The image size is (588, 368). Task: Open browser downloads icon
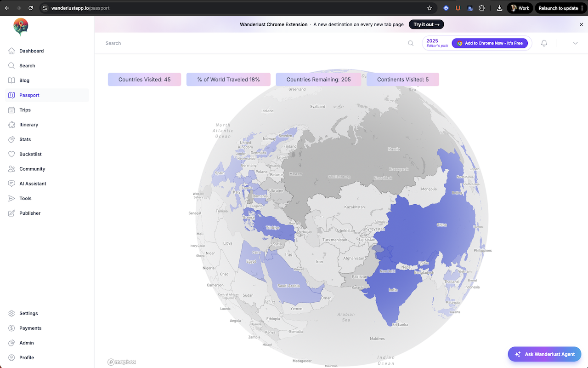pos(499,8)
